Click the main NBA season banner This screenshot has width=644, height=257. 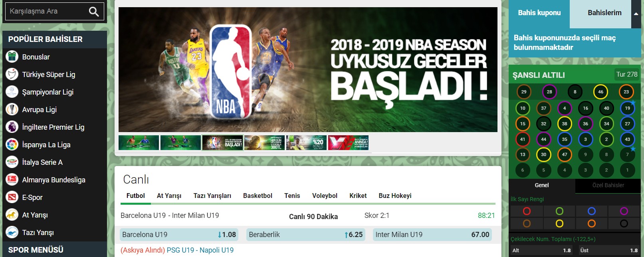[308, 69]
